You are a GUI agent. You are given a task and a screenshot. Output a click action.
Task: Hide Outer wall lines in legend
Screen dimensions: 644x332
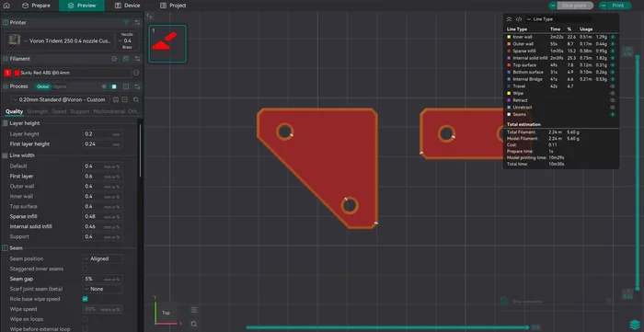pyautogui.click(x=613, y=44)
